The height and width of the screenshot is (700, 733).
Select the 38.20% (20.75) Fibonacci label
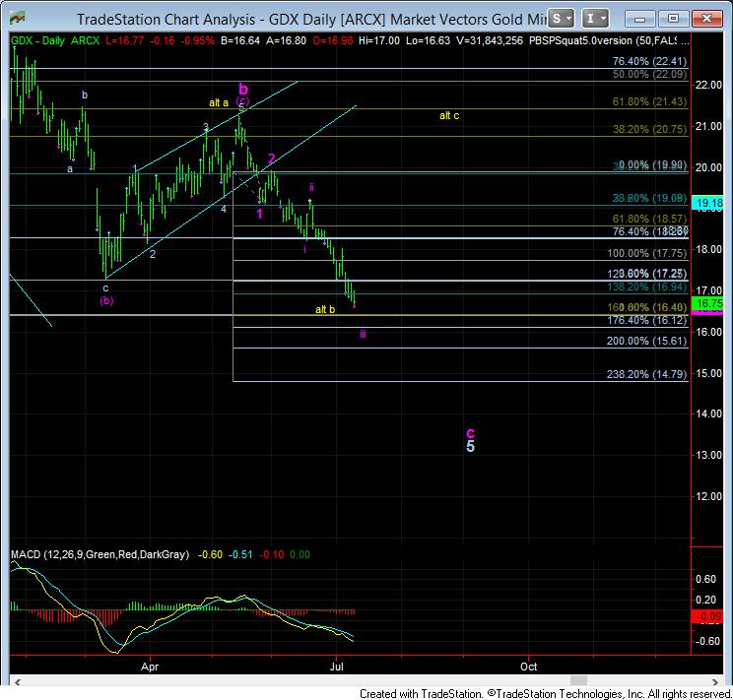(649, 129)
